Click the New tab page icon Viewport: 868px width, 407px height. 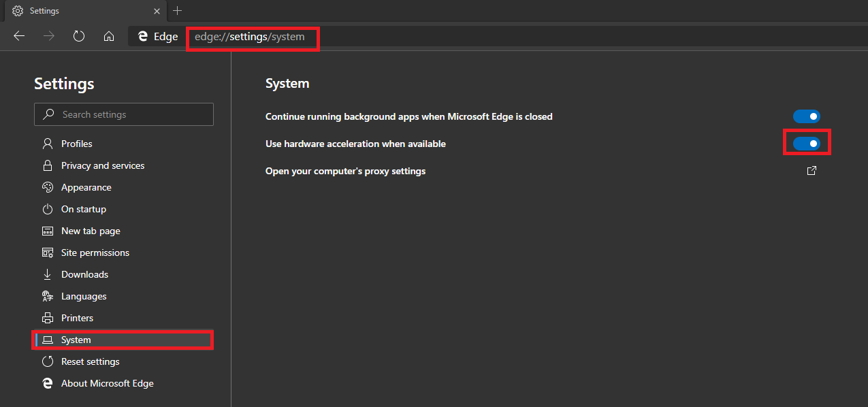[48, 231]
